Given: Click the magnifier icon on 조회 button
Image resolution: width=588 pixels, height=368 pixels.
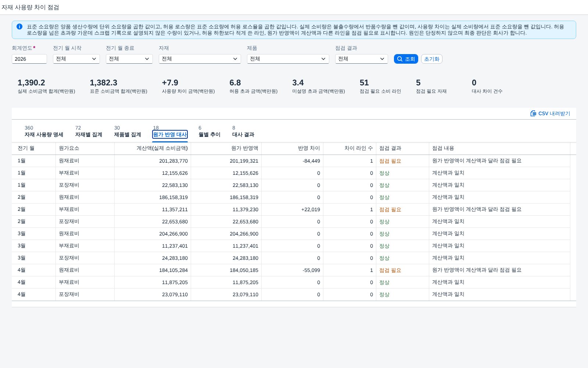Looking at the screenshot, I should coord(400,59).
